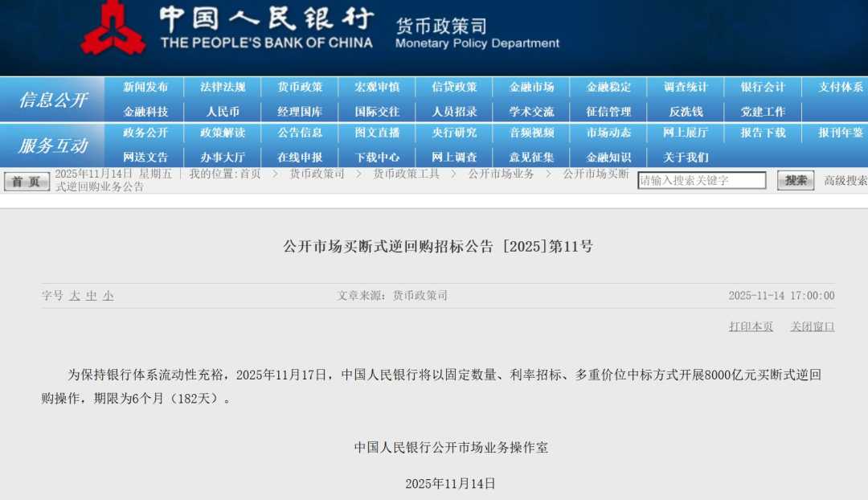Click 在线申报 link

click(x=300, y=158)
